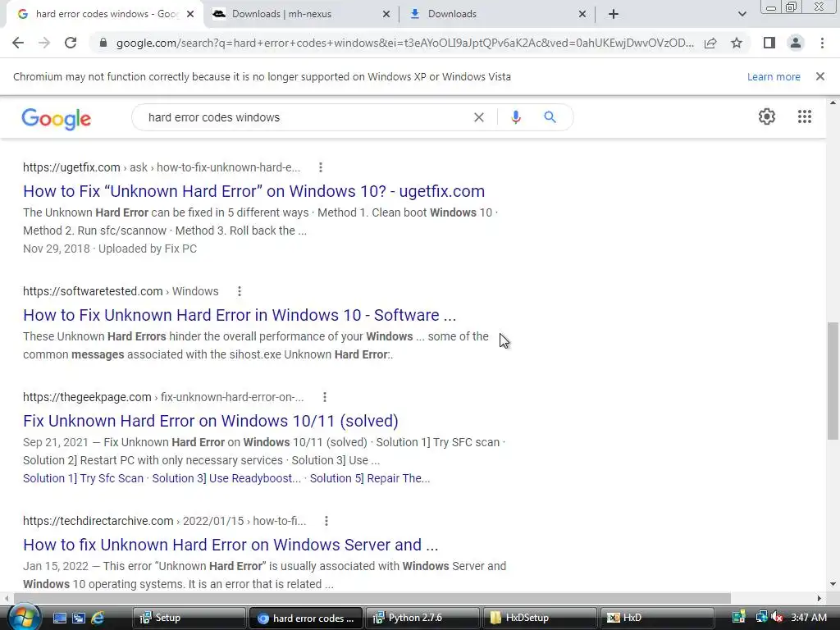840x630 pixels.
Task: Open options for the thegeekpage.com result
Action: point(324,397)
